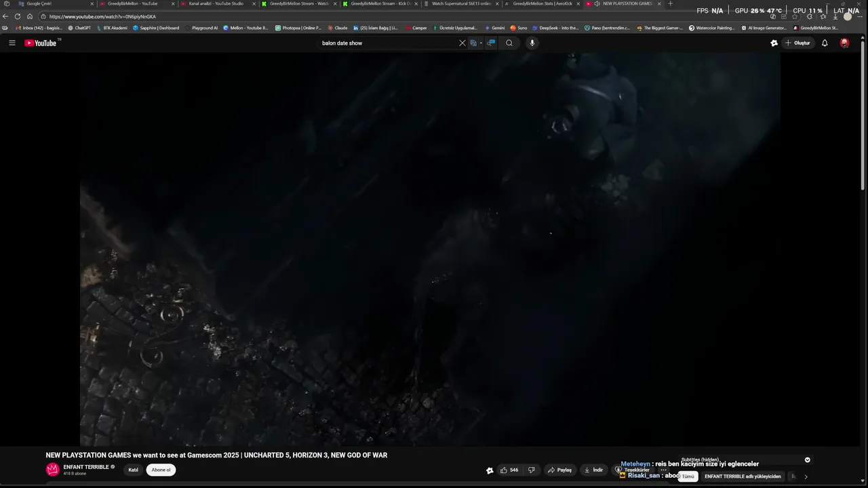Open the DeepSeek bookmark

(x=555, y=28)
